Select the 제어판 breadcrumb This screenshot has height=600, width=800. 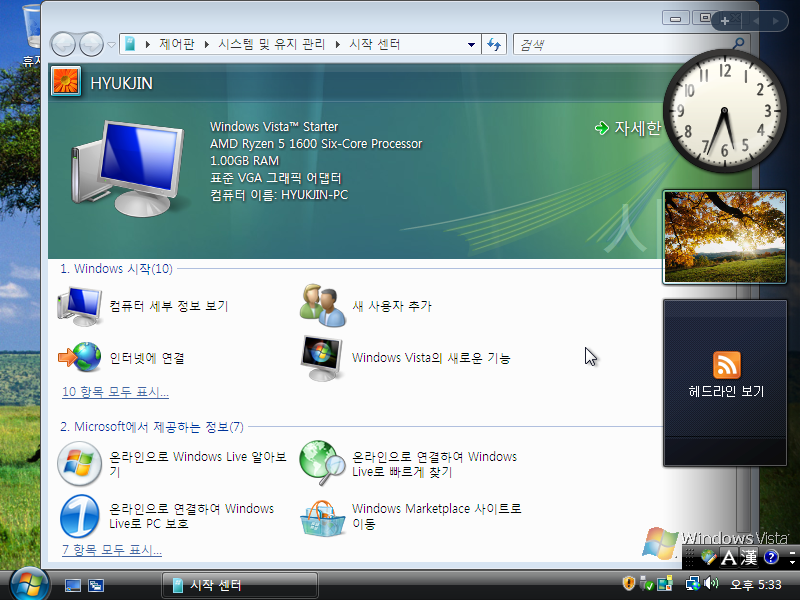coord(176,44)
